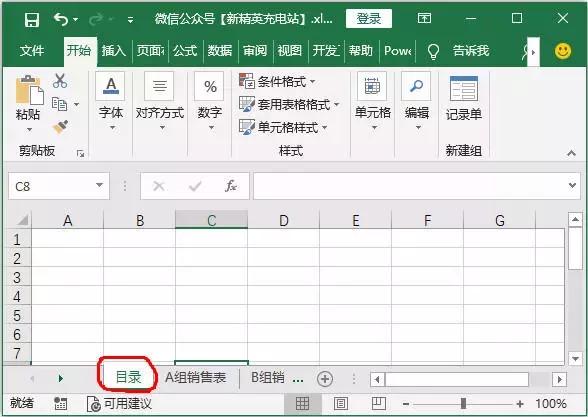Switch to the B组销 sheet tab
This screenshot has width=588, height=417.
click(x=267, y=377)
